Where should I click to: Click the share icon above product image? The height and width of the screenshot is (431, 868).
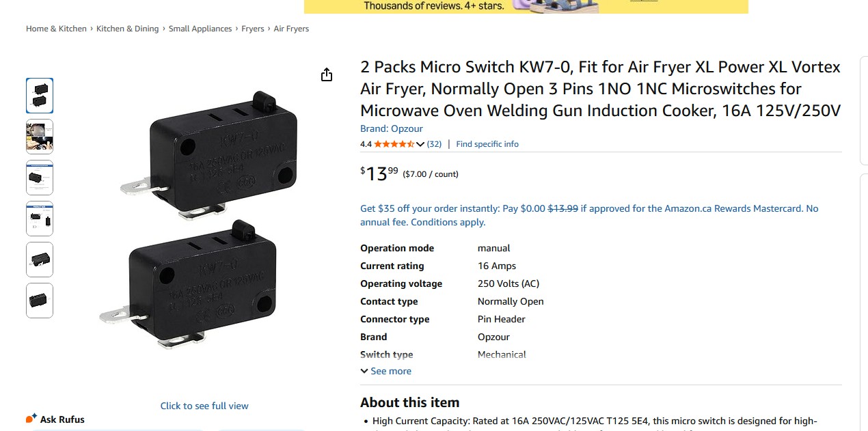(327, 74)
